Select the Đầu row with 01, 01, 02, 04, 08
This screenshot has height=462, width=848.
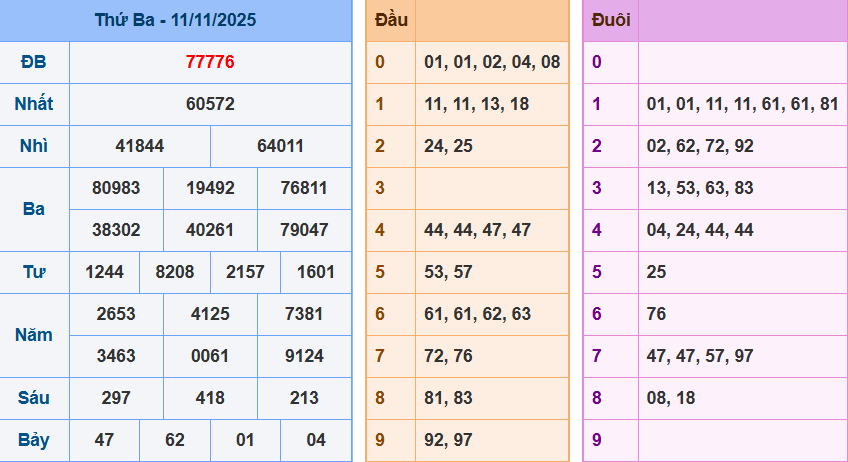491,62
